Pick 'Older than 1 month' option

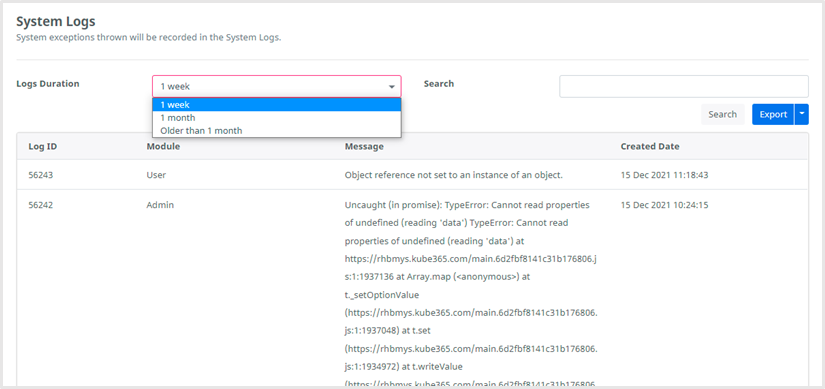277,131
